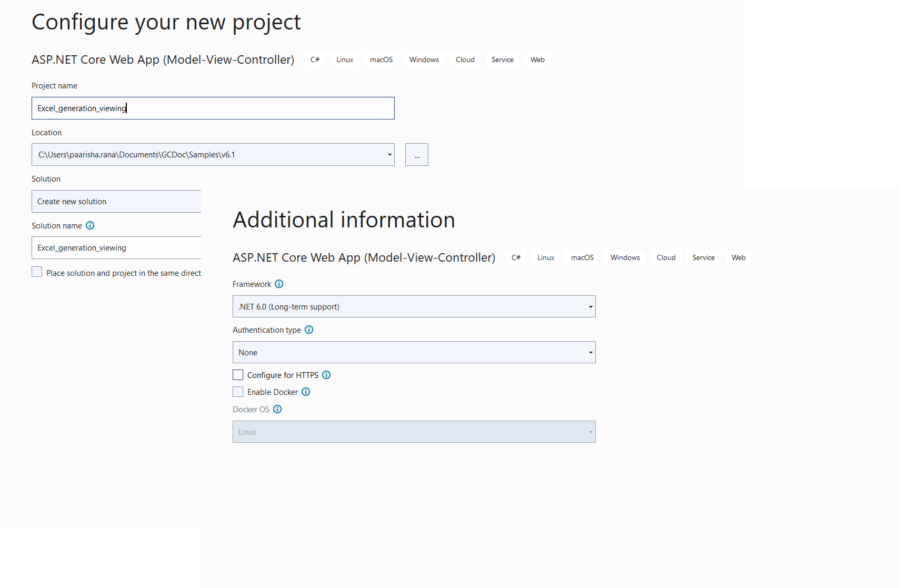Screen dimensions: 900x588
Task: Click the Solution name text field
Action: (x=116, y=248)
